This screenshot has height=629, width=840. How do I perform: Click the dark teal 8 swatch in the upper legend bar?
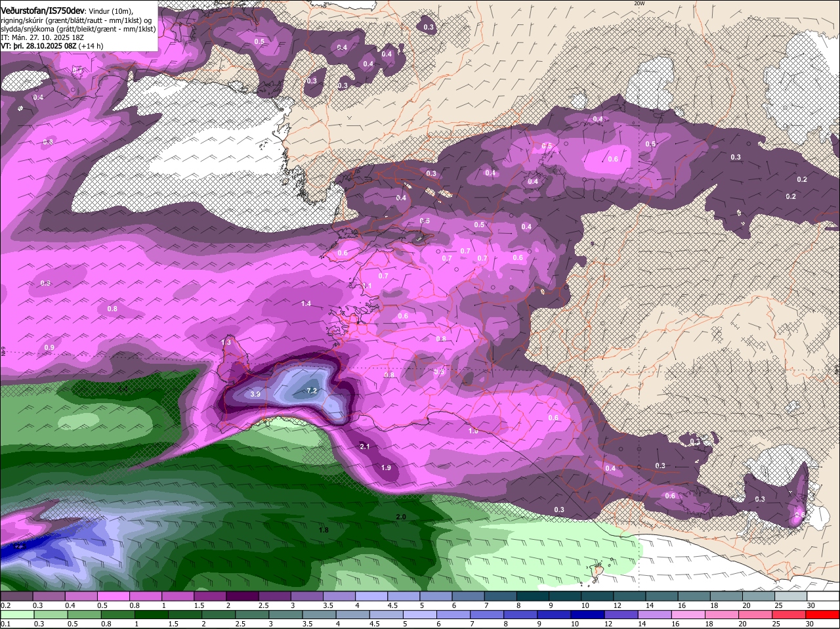[x=533, y=596]
